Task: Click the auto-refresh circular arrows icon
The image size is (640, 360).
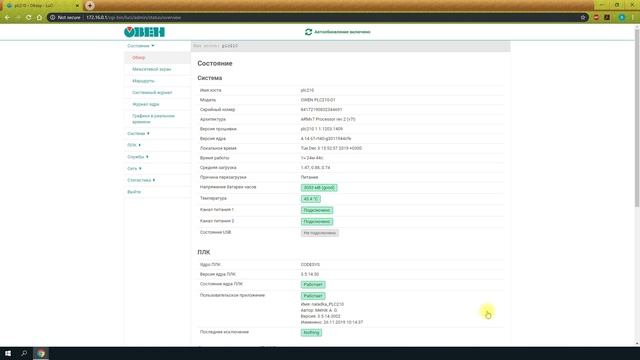Action: [308, 32]
